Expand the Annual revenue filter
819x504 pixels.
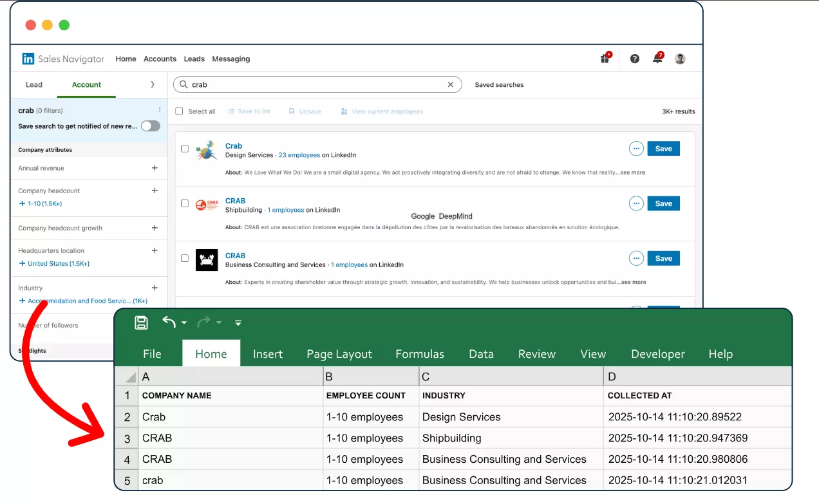pyautogui.click(x=155, y=168)
